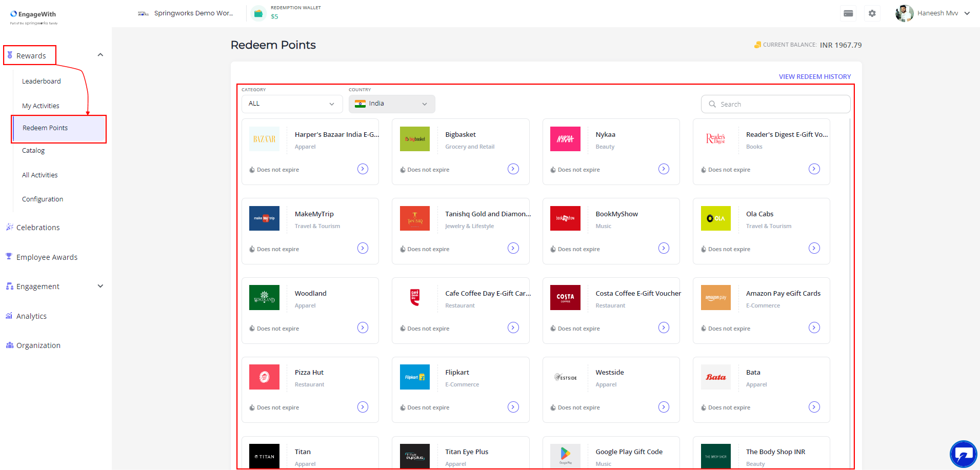Open the Catalog page
This screenshot has width=980, height=470.
click(x=33, y=150)
